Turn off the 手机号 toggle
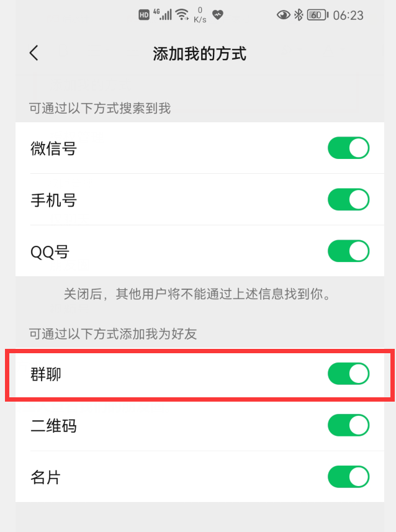 (348, 200)
